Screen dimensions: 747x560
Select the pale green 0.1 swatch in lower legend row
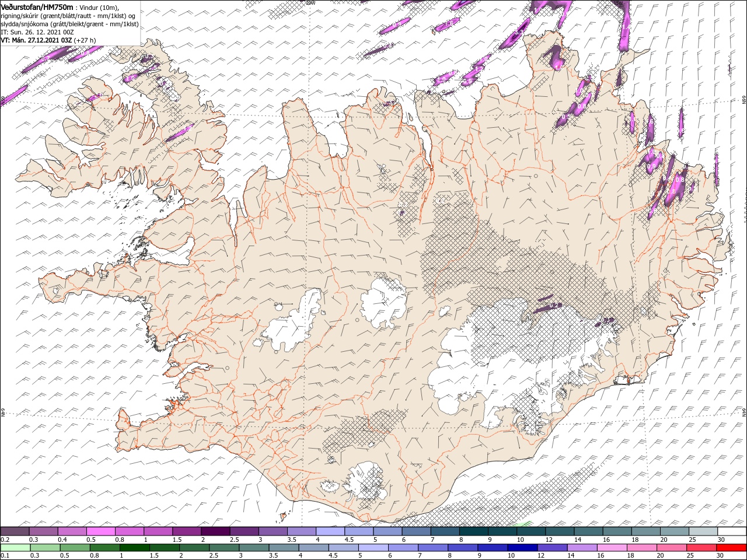coord(15,548)
